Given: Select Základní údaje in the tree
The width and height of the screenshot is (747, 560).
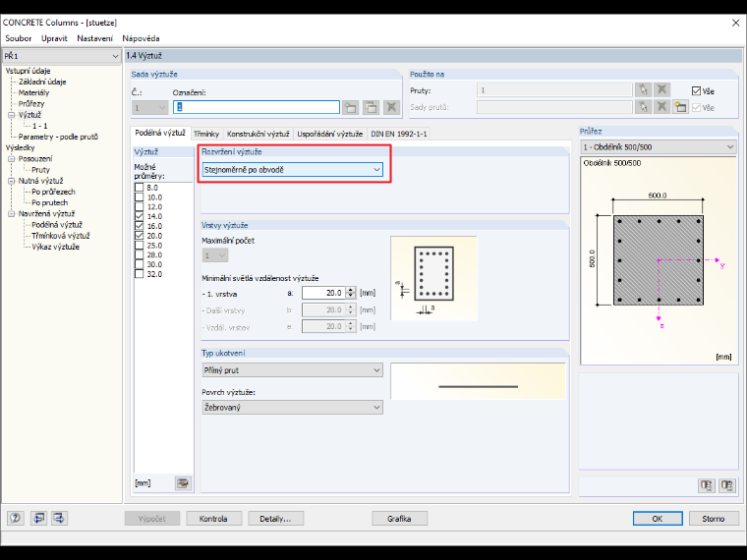Looking at the screenshot, I should 42,82.
